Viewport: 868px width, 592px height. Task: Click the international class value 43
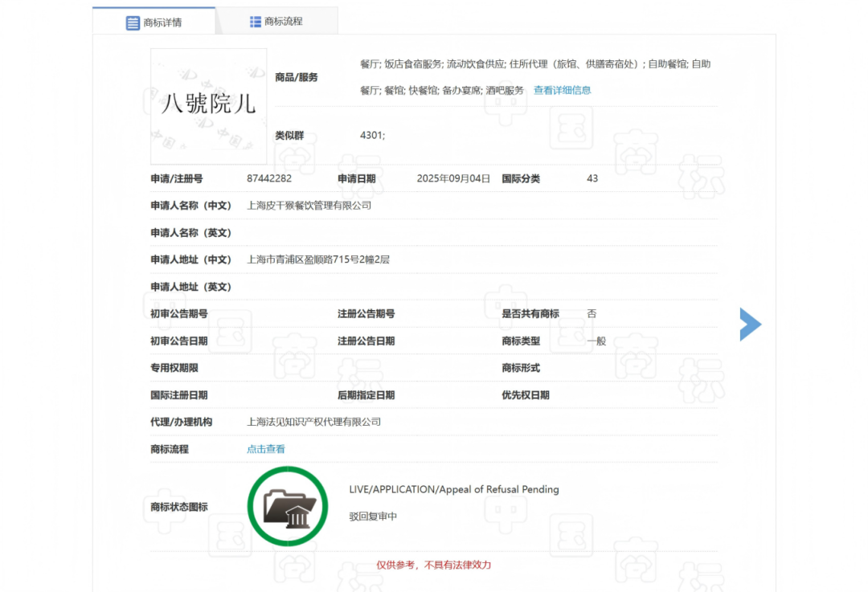click(x=592, y=178)
